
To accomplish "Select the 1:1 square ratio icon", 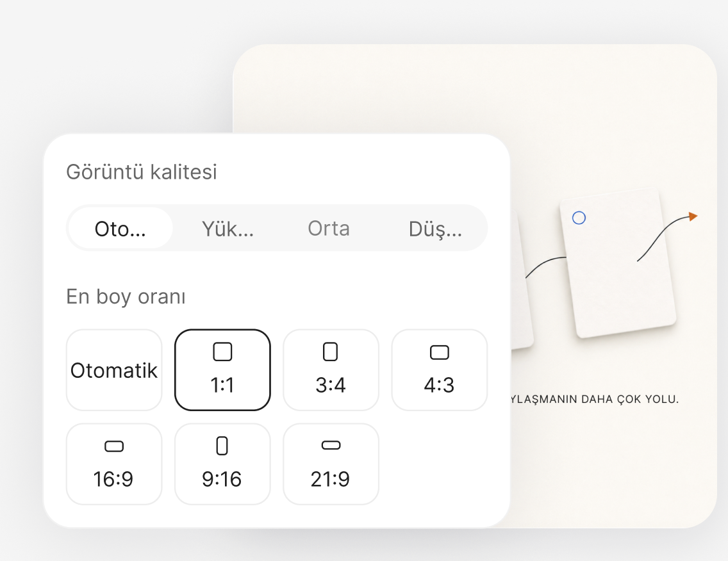I will [222, 352].
